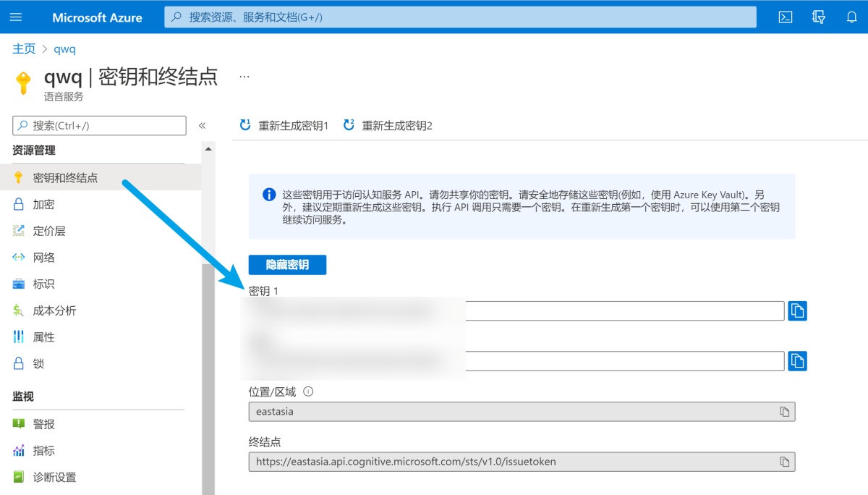This screenshot has height=495, width=868.
Task: Click the 指标 chart icon
Action: (x=19, y=450)
